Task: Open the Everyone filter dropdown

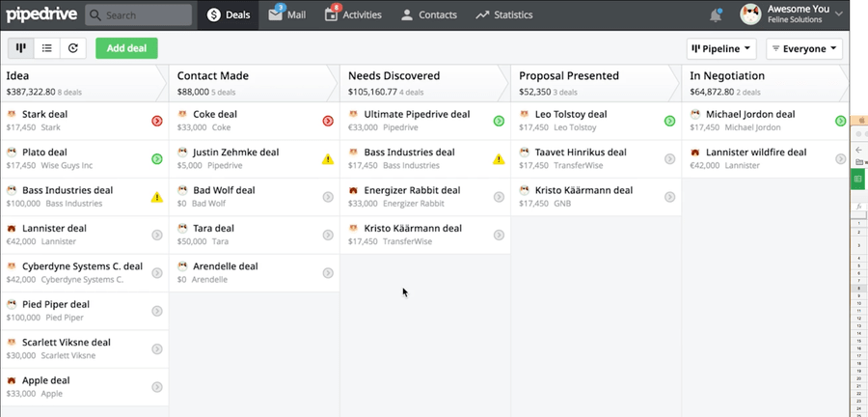Action: pyautogui.click(x=804, y=48)
